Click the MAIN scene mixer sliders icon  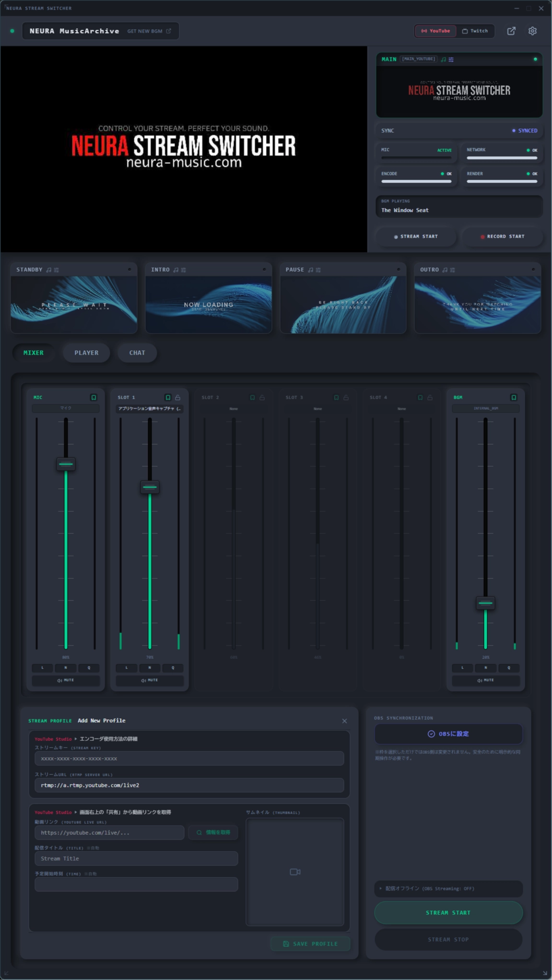pyautogui.click(x=451, y=59)
